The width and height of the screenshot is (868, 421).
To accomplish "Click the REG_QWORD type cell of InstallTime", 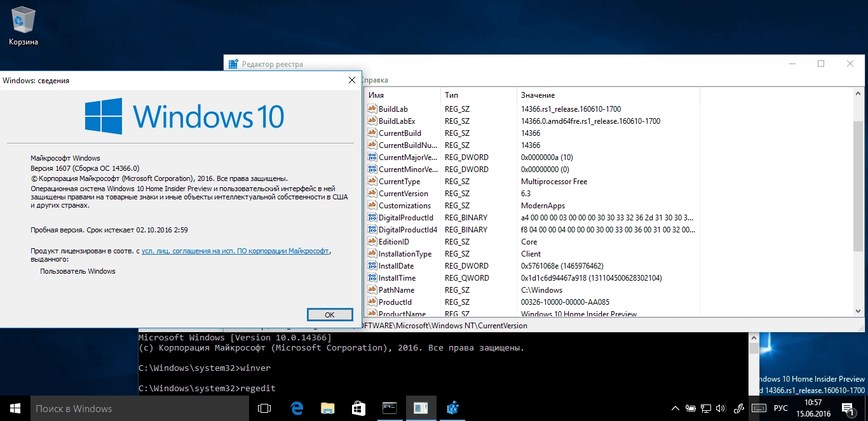I will coord(467,277).
